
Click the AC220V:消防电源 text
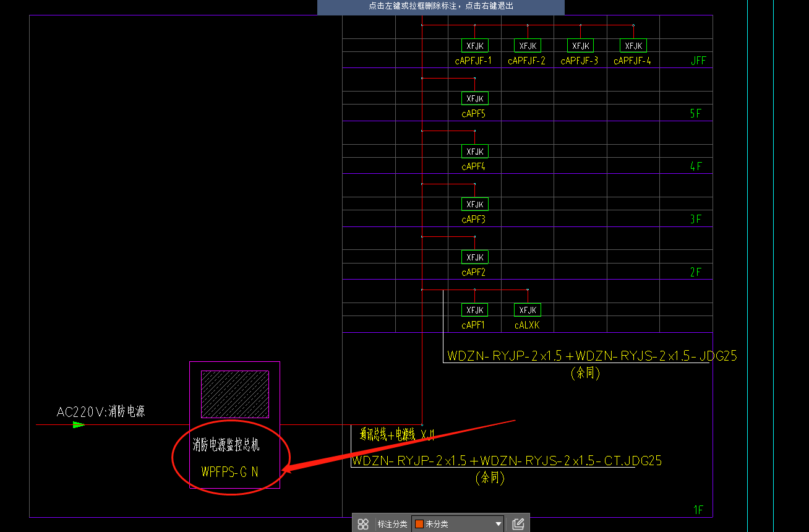pyautogui.click(x=101, y=411)
